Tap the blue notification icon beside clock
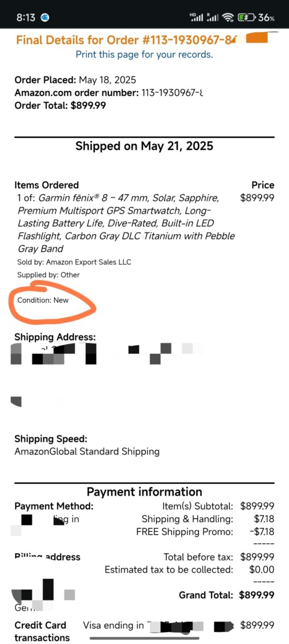This screenshot has width=289, height=644. 45,18
